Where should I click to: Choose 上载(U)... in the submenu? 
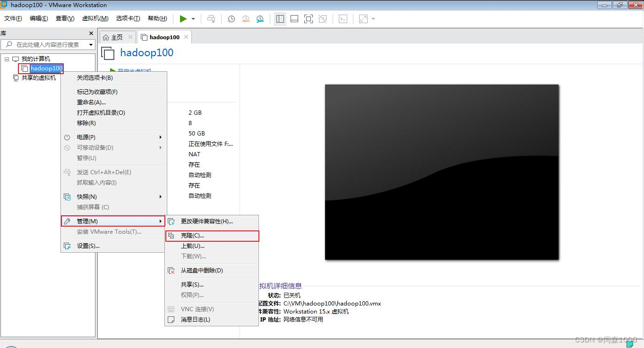pos(212,246)
